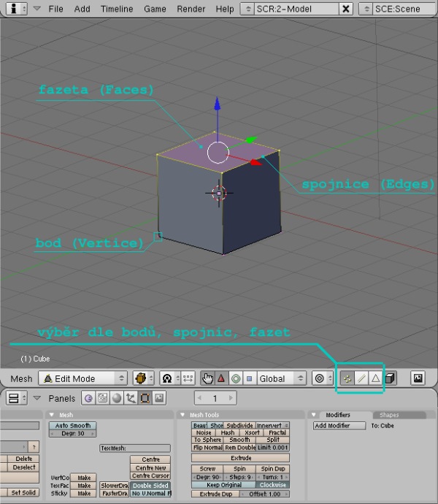Screen dimensions: 438x504
Task: Open the SCE:Scene selector arrows
Action: 366,9
